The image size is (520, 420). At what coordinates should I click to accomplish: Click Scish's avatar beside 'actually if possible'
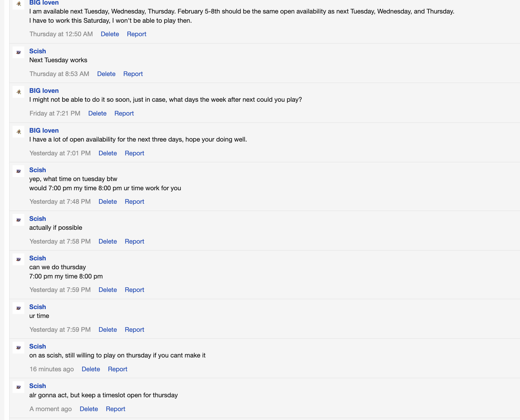(x=18, y=220)
